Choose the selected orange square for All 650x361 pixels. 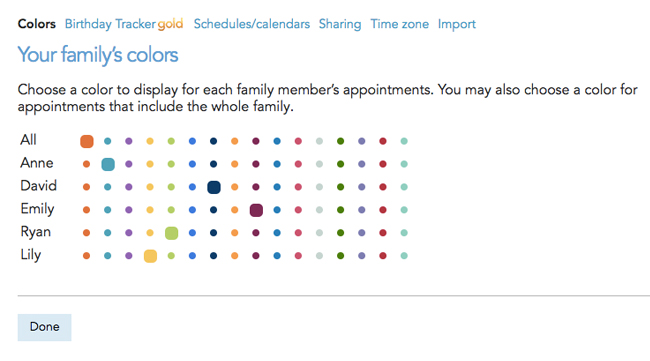click(x=87, y=141)
